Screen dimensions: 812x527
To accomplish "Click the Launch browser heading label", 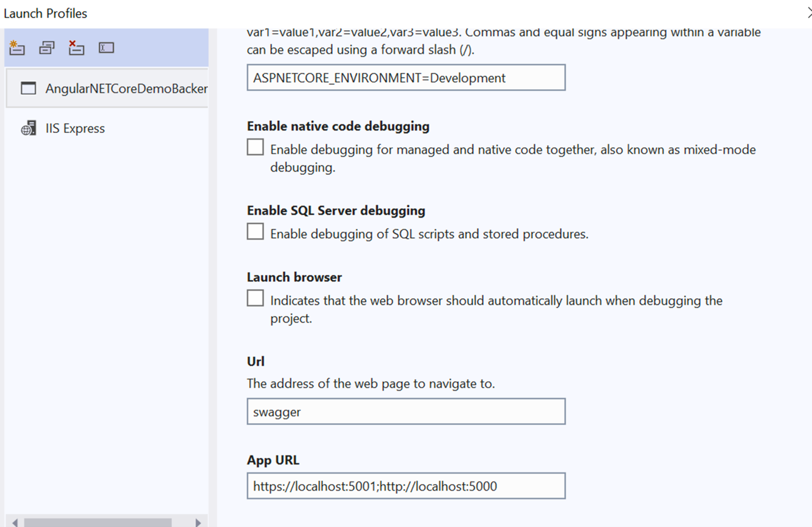I will click(x=294, y=277).
